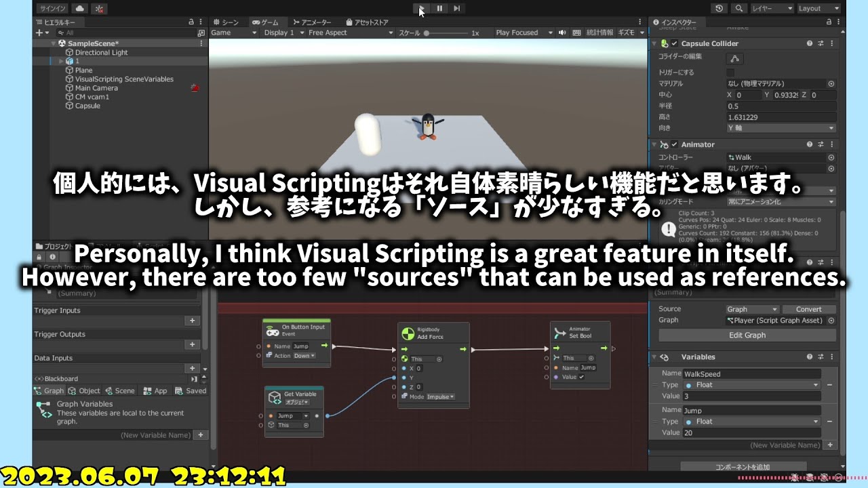Click the Play button in the toolbar
The width and height of the screenshot is (868, 488).
[x=421, y=8]
